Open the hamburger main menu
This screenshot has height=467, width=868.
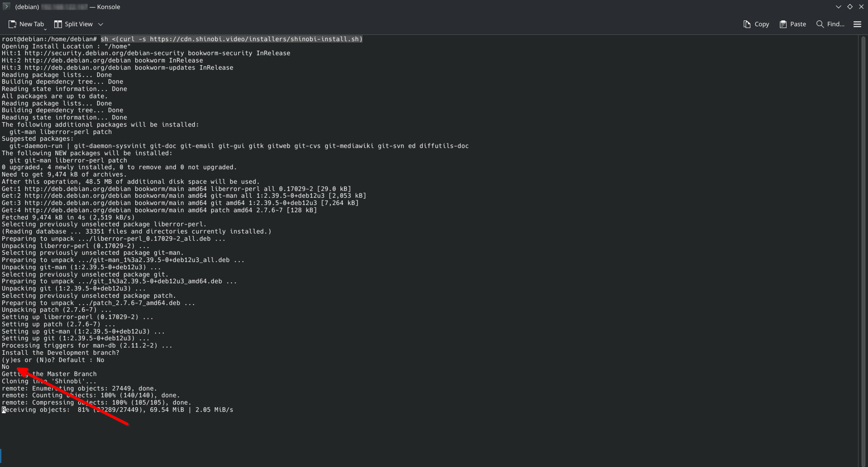(x=857, y=24)
